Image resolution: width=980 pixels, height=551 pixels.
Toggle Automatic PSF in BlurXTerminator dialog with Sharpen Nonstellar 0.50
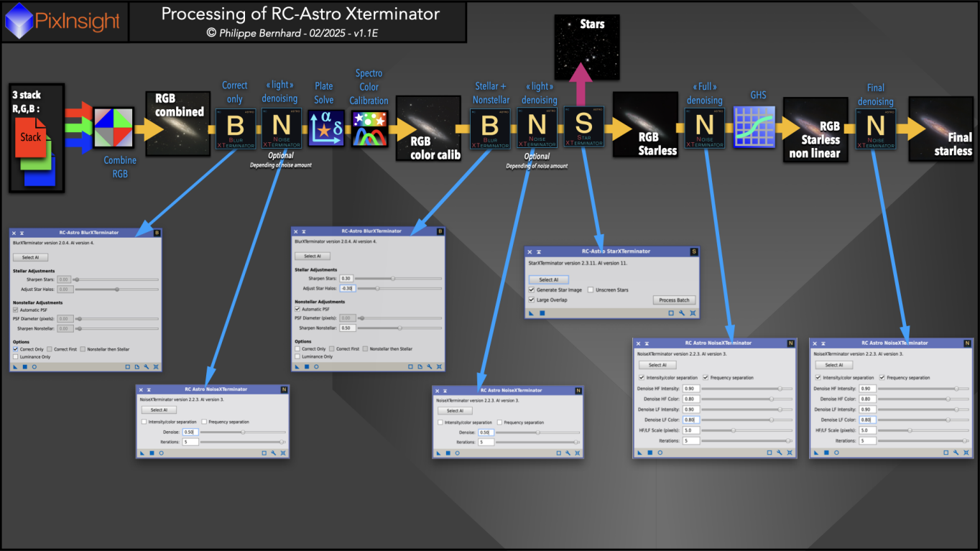tap(297, 309)
